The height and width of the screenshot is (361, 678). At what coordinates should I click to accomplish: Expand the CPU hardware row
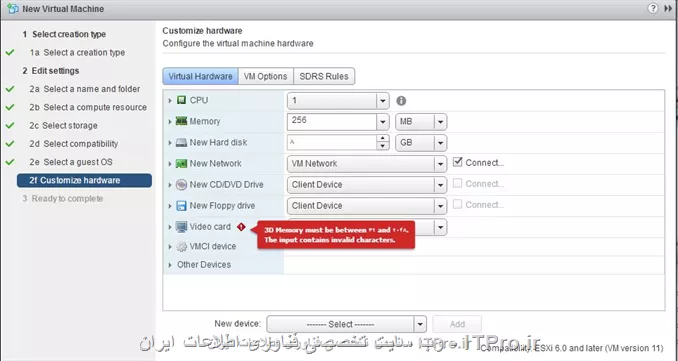[170, 101]
